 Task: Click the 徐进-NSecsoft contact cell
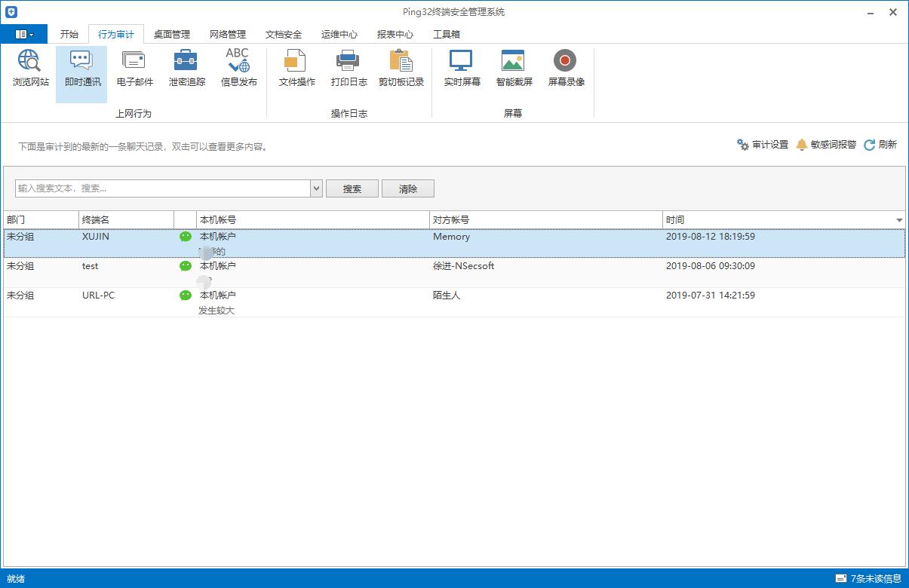pos(464,266)
